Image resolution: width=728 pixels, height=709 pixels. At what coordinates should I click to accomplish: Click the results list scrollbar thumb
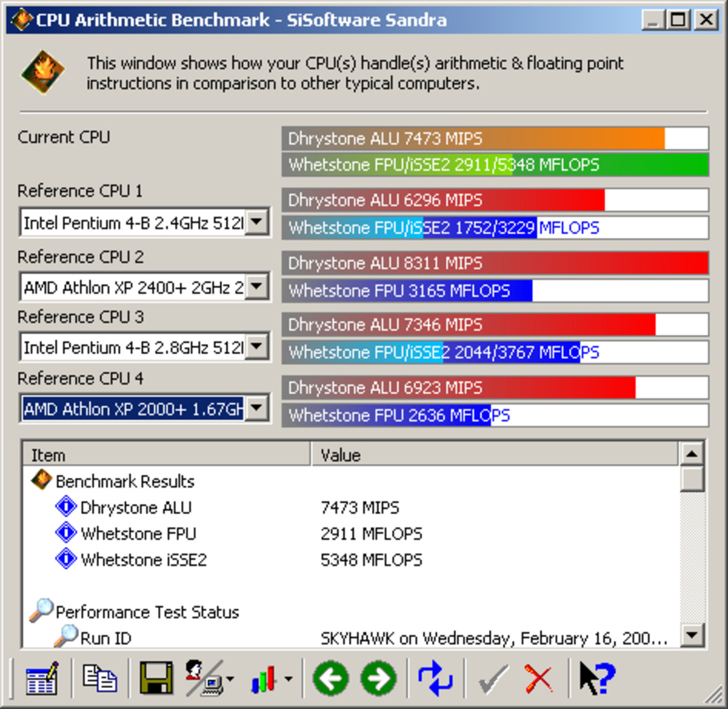(692, 479)
